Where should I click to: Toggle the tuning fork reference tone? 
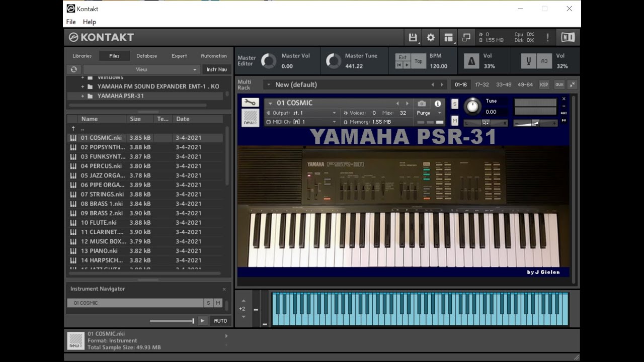click(529, 61)
